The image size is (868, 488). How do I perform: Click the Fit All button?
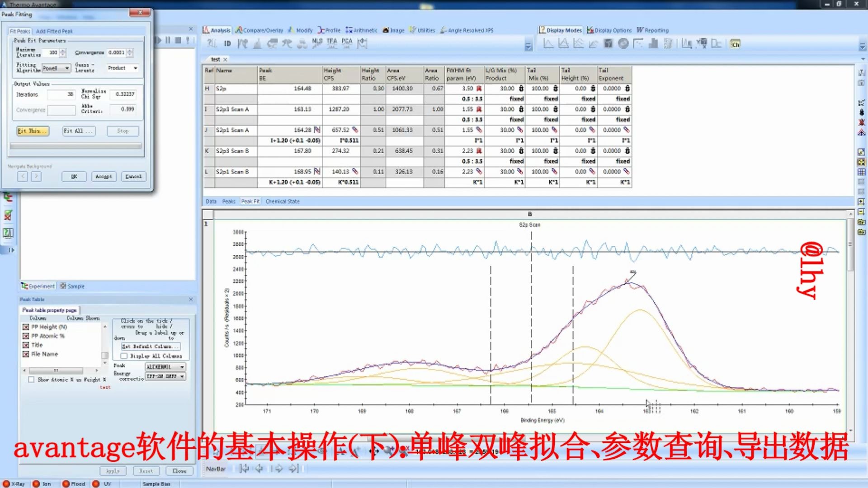(x=78, y=131)
